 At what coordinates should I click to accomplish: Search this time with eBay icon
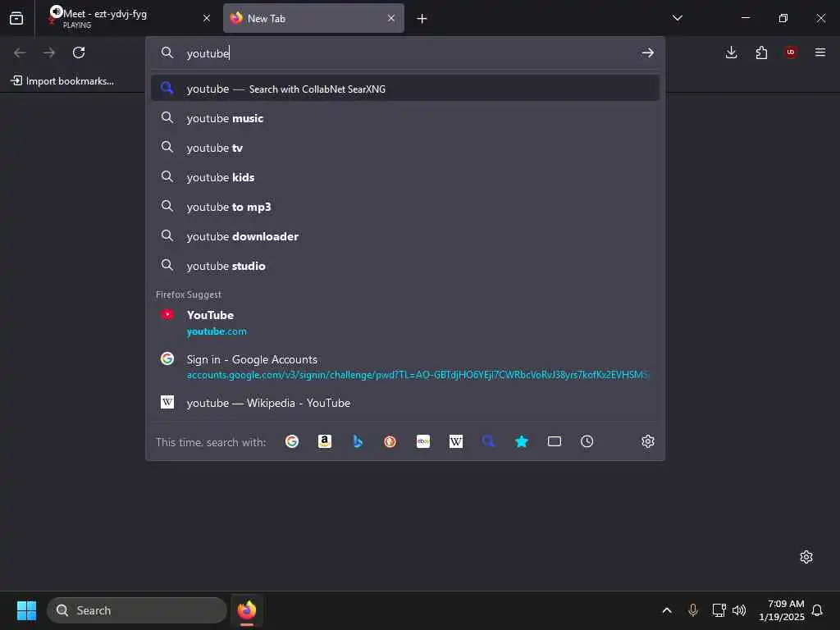tap(423, 441)
